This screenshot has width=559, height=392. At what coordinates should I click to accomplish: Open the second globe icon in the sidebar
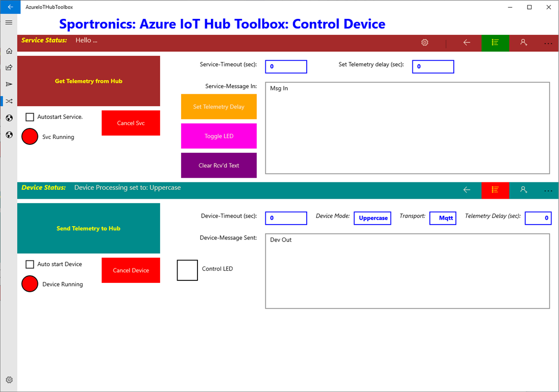pyautogui.click(x=9, y=134)
